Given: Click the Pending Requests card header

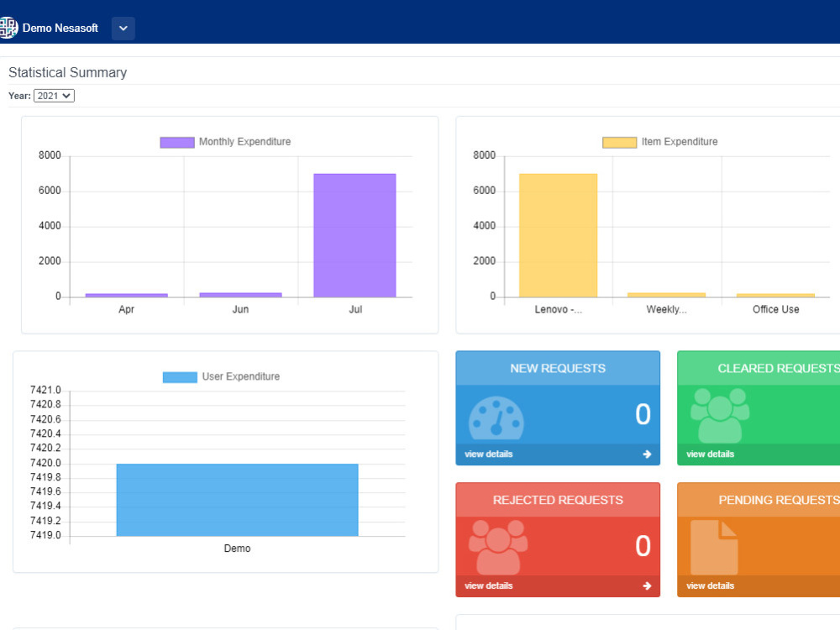Looking at the screenshot, I should [x=759, y=501].
